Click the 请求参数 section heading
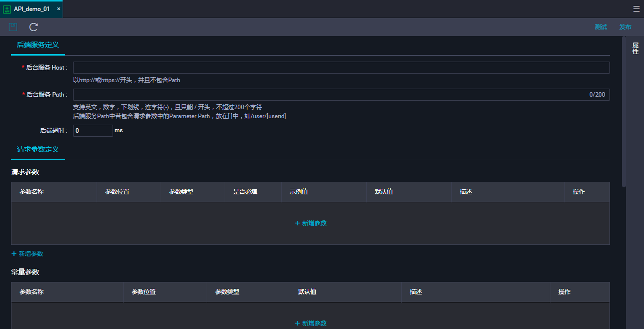The image size is (644, 329). [25, 172]
